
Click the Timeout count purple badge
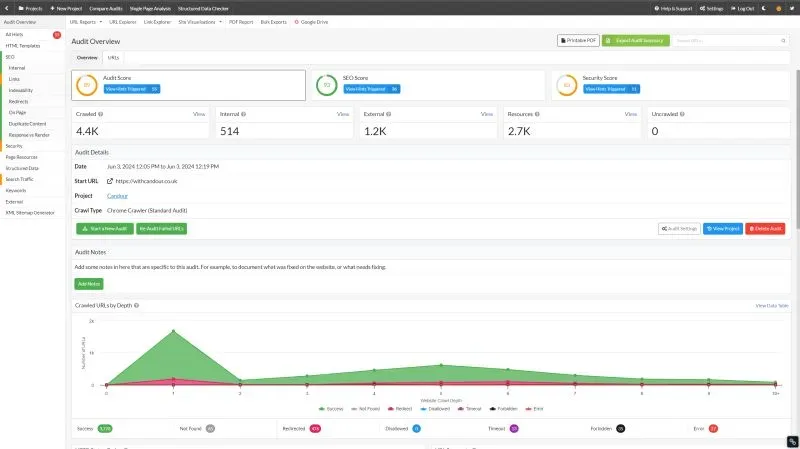[514, 429]
